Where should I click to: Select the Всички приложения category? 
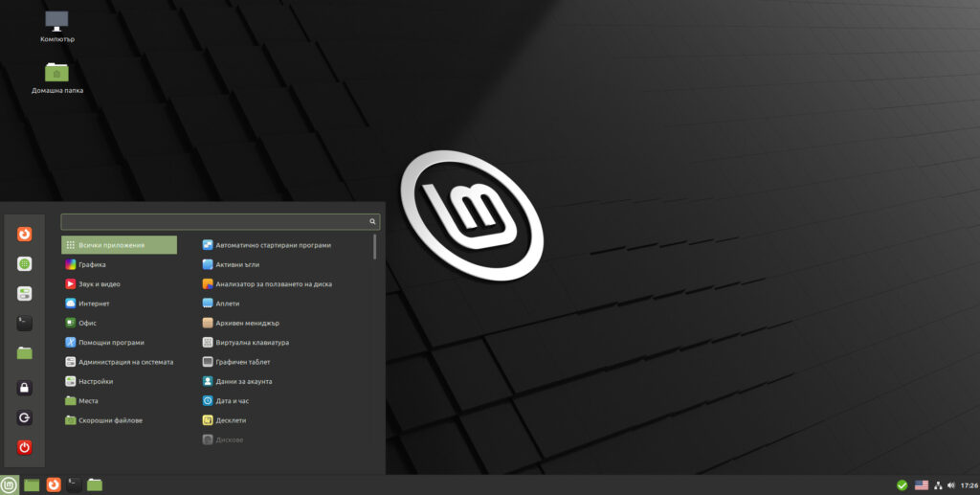pyautogui.click(x=119, y=245)
